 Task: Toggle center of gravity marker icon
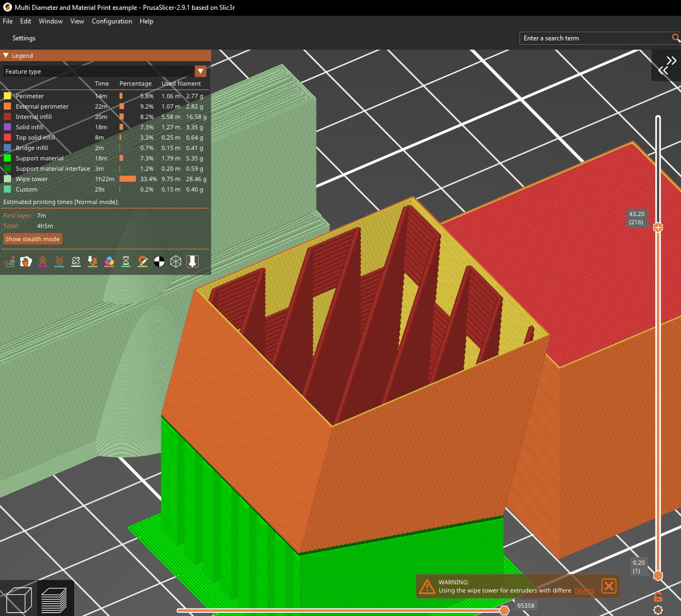tap(159, 262)
